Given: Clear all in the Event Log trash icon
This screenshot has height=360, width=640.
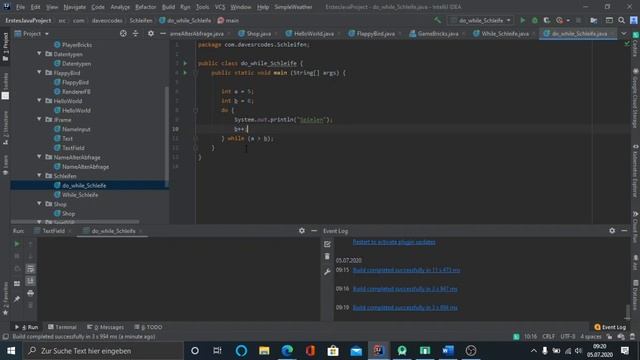Looking at the screenshot, I should click(327, 256).
